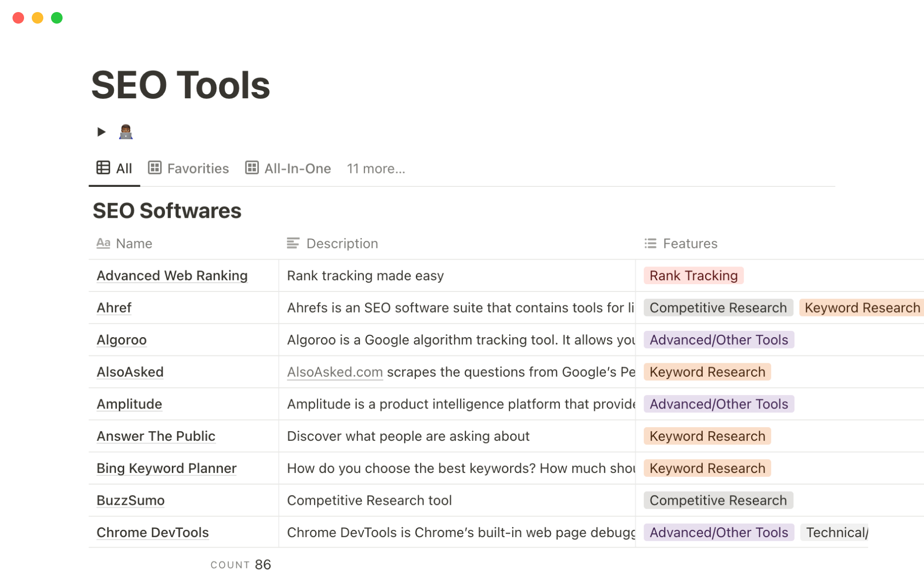Open the BuzzSumo entry
924x578 pixels.
(x=130, y=500)
